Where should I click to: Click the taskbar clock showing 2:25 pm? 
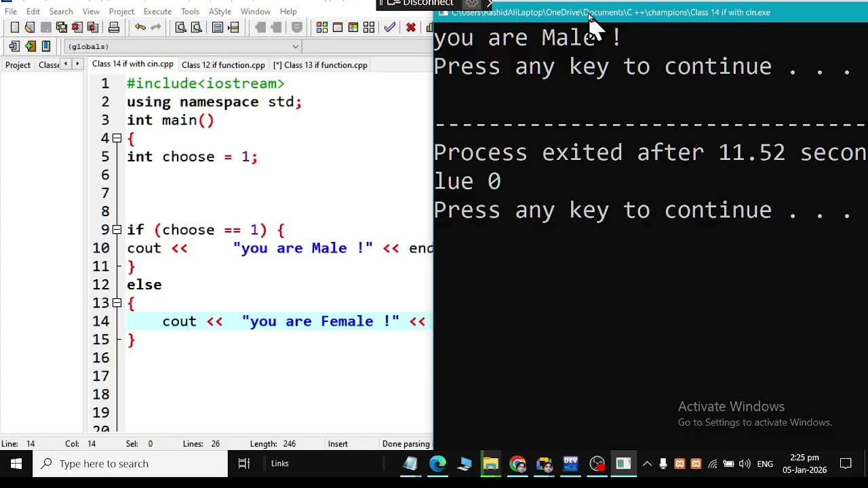804,464
